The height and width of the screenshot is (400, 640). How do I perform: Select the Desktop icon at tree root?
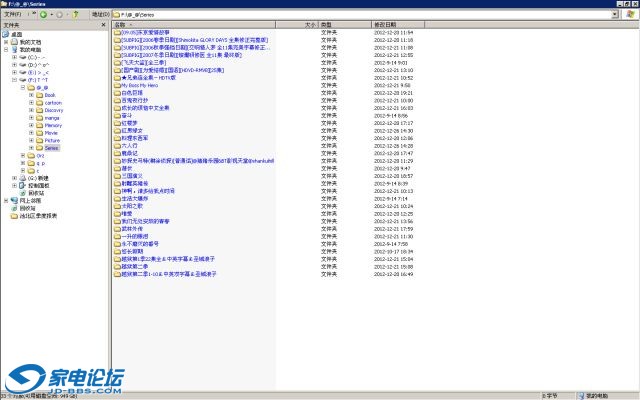pyautogui.click(x=16, y=33)
